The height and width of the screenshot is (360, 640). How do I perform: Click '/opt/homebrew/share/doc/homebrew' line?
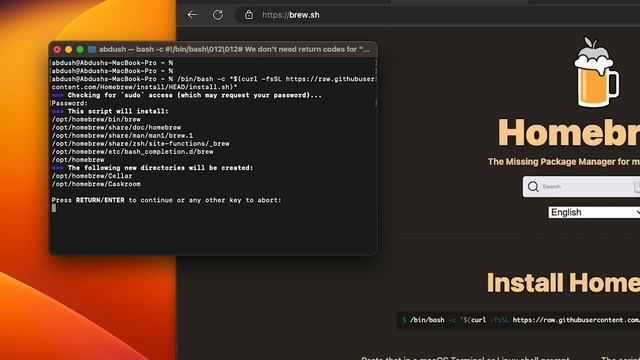pos(116,127)
